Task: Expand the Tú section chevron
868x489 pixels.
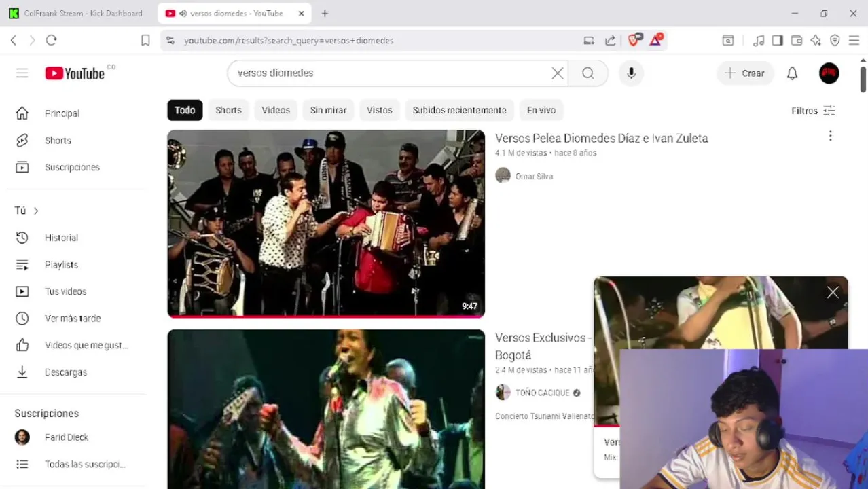Action: click(x=36, y=211)
